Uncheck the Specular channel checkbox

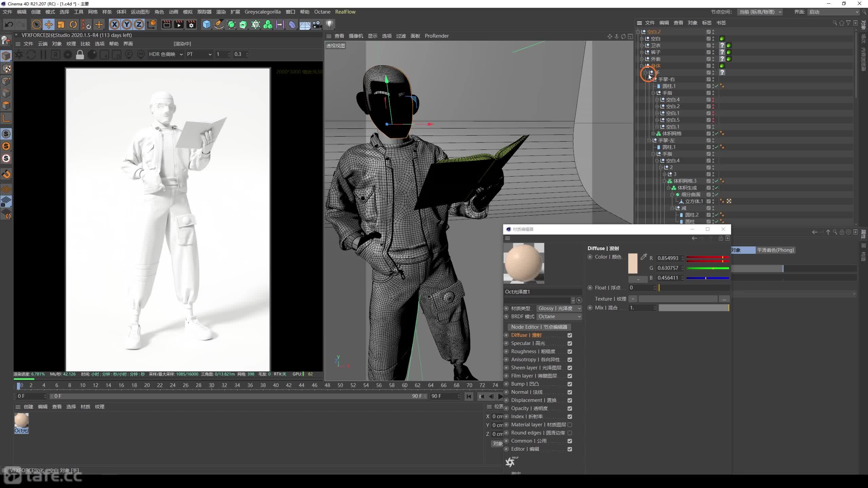(x=570, y=343)
